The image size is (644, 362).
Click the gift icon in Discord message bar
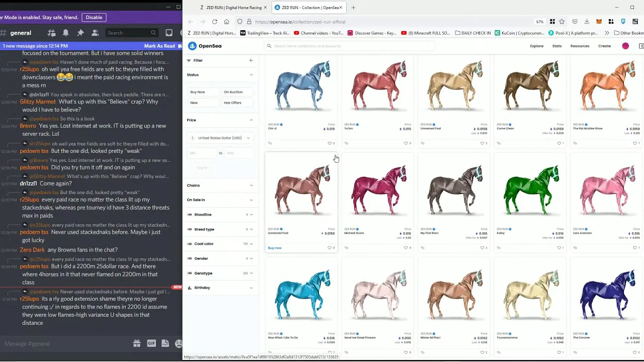coord(137,343)
